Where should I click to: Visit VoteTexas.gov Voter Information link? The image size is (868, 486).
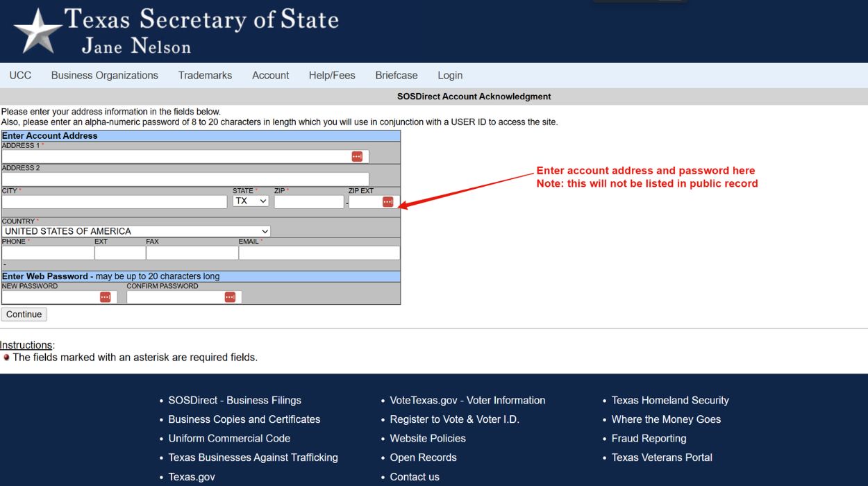(x=467, y=401)
